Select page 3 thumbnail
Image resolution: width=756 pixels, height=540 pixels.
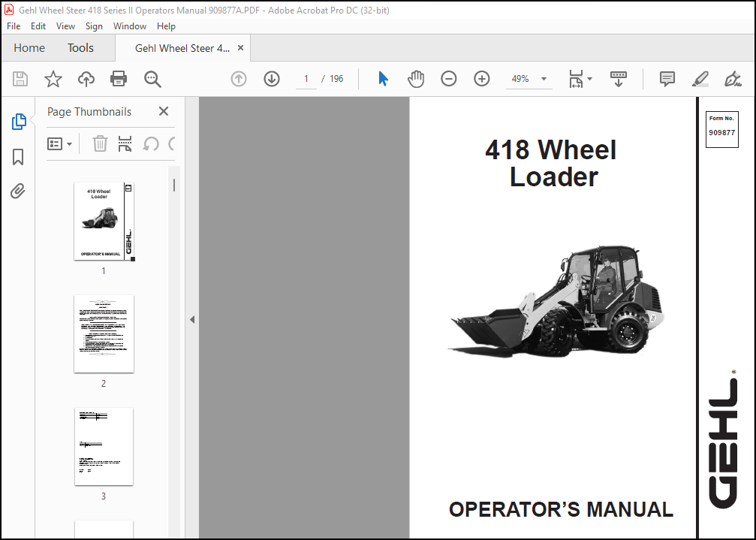(104, 446)
